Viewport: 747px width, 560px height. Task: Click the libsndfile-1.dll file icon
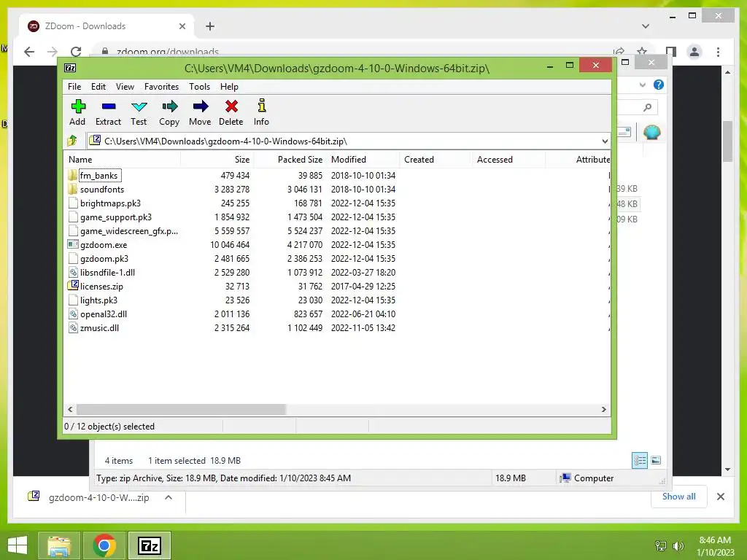(72, 273)
